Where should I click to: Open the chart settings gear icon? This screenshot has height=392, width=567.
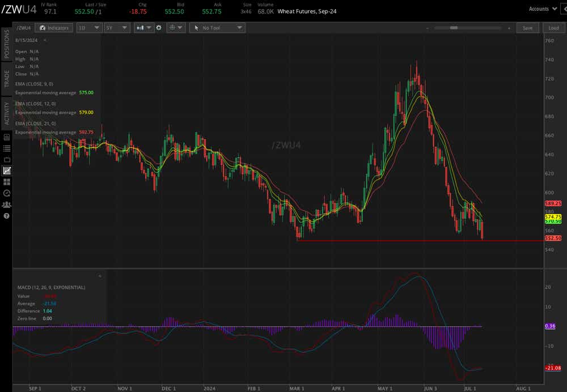159,28
